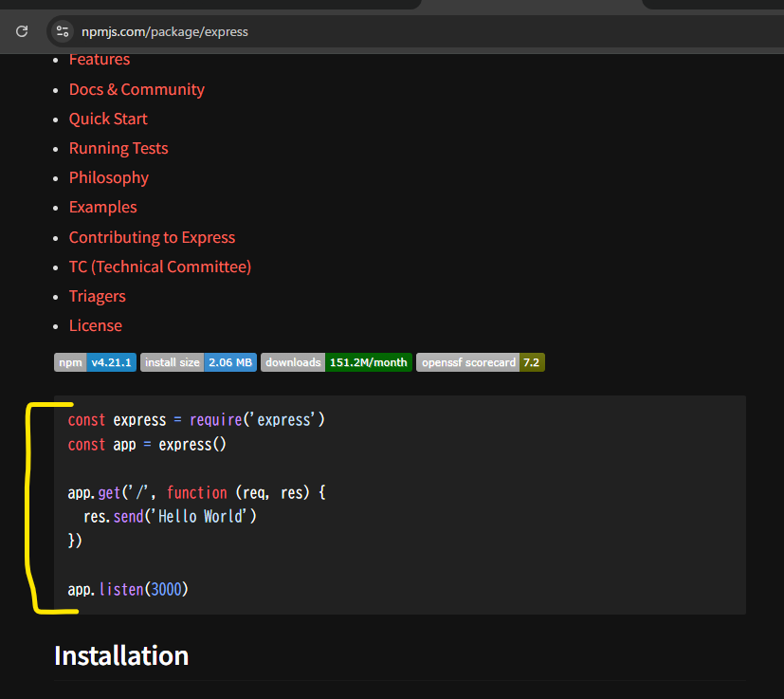
Task: Jump to Docs & Community section
Action: click(137, 89)
